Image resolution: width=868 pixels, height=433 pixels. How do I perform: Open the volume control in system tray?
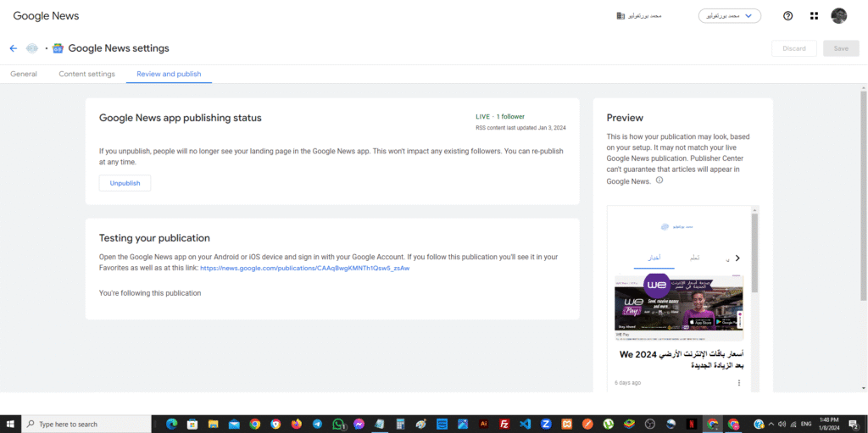782,425
